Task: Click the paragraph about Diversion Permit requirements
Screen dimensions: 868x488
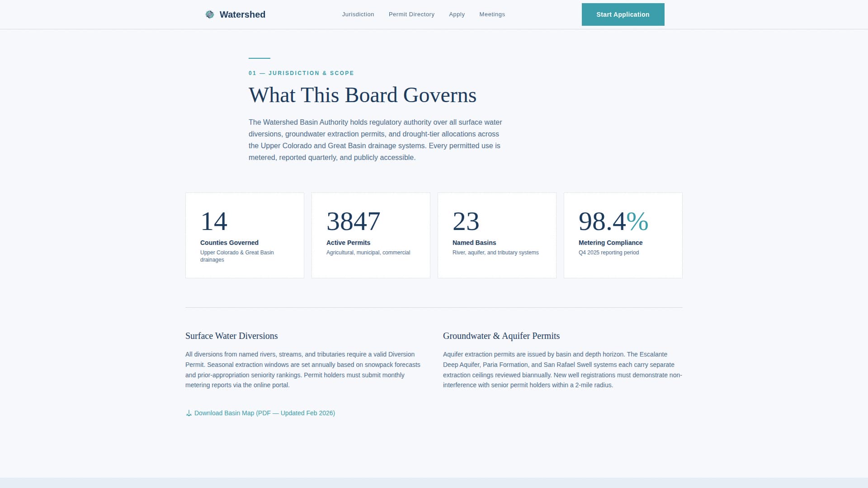Action: [303, 370]
